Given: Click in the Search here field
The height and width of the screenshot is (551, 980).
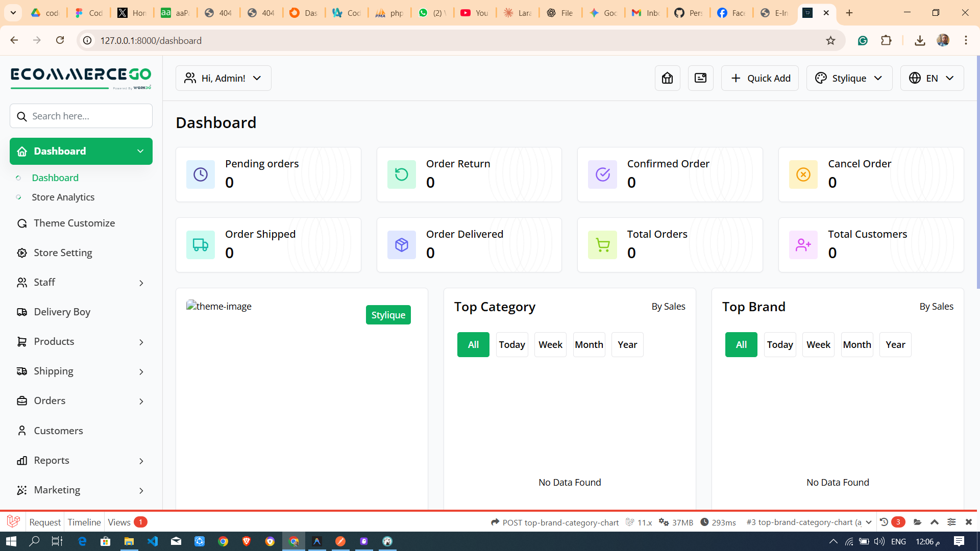Looking at the screenshot, I should (81, 116).
